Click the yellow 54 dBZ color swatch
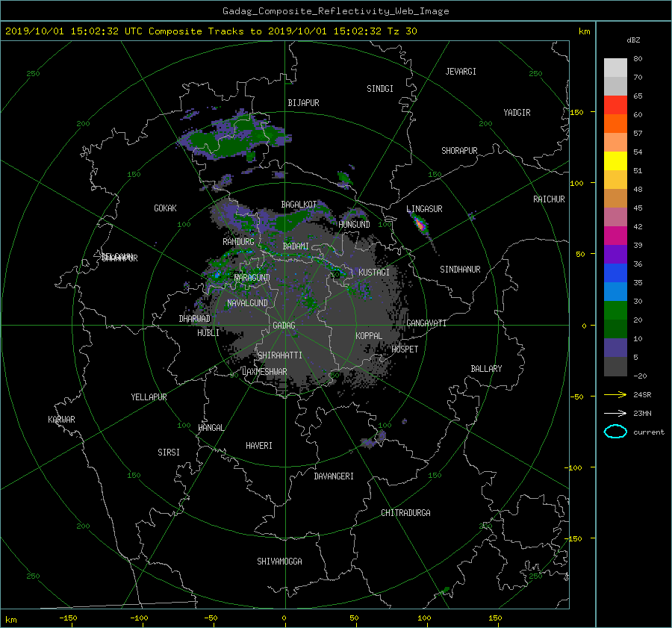This screenshot has height=628, width=672. point(615,161)
